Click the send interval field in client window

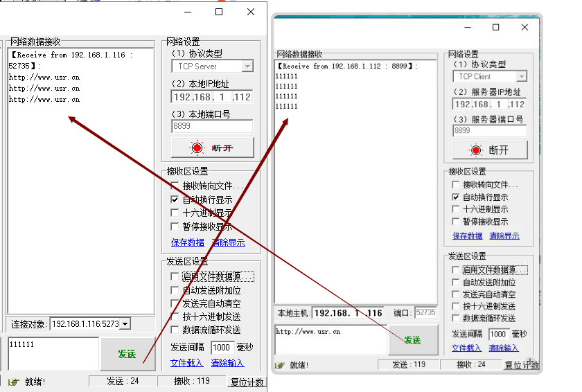pyautogui.click(x=499, y=335)
